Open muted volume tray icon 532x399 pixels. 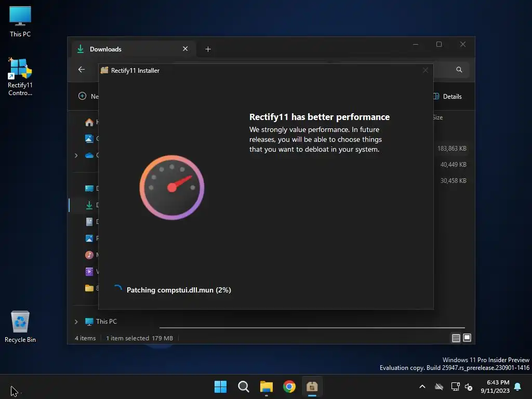pyautogui.click(x=469, y=387)
